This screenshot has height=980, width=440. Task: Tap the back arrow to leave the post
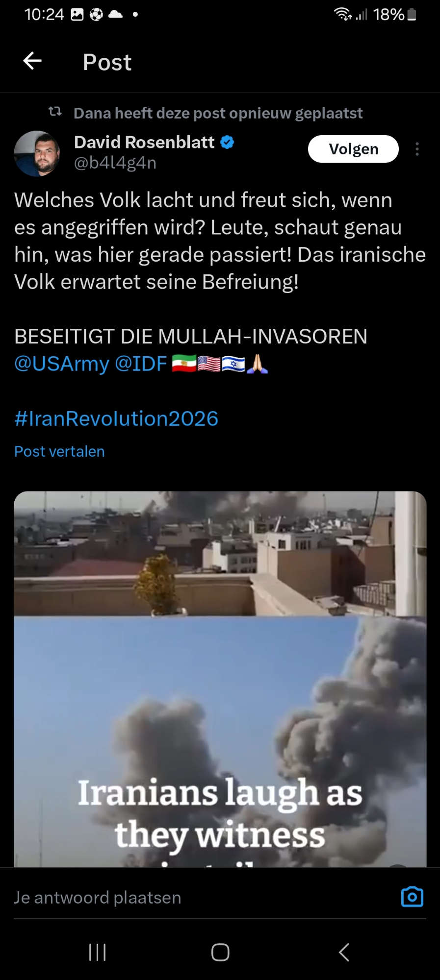click(32, 61)
